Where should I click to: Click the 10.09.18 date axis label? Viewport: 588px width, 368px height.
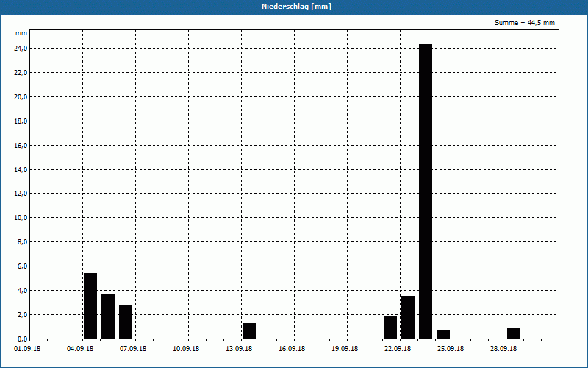point(186,349)
